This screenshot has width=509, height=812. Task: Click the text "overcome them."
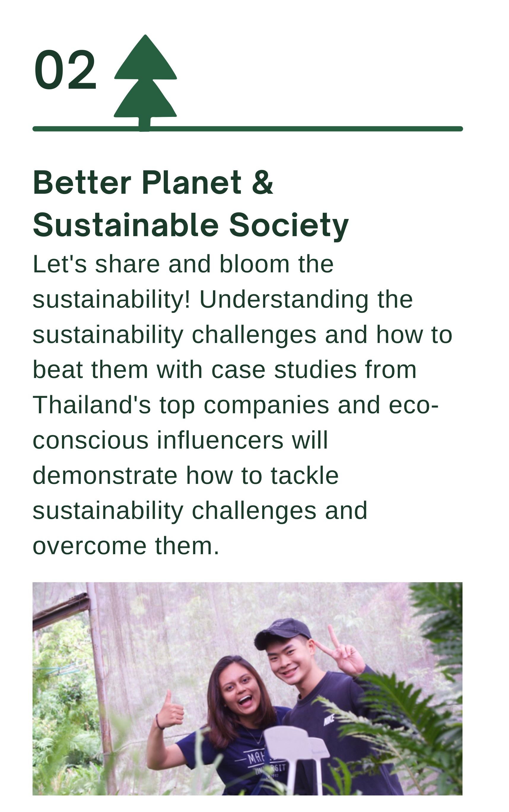126,546
